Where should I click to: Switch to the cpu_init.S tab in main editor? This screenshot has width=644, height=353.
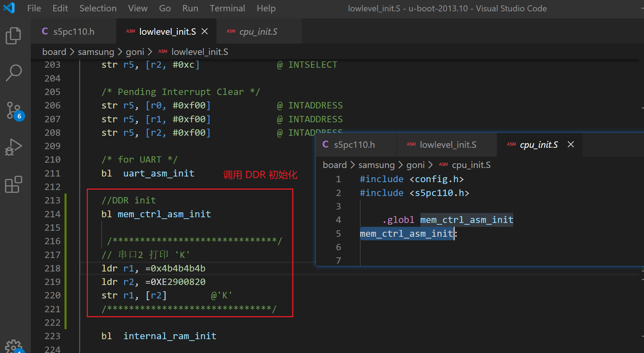(x=258, y=32)
